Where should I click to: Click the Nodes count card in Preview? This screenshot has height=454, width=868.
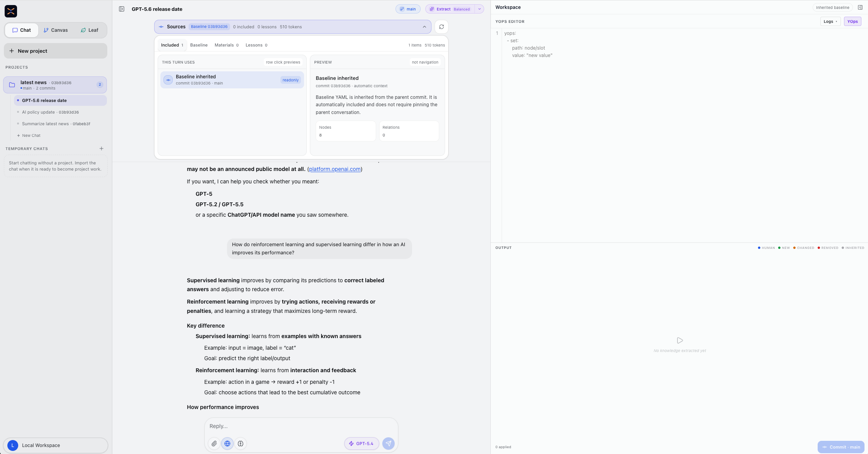click(x=345, y=131)
